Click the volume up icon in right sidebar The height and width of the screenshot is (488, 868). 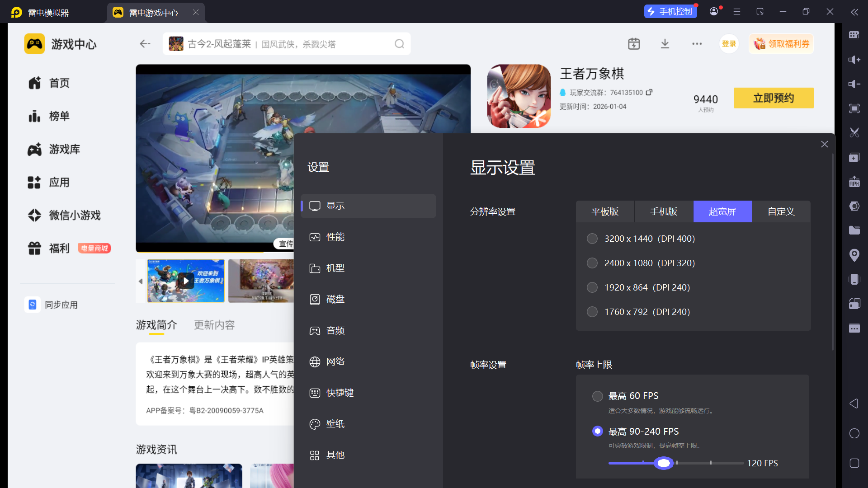(x=854, y=60)
